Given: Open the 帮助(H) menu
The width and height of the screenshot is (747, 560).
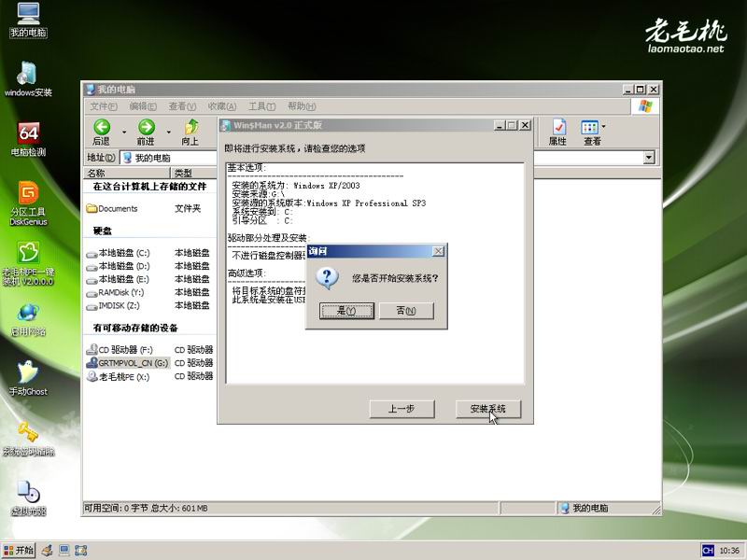Looking at the screenshot, I should pyautogui.click(x=302, y=106).
